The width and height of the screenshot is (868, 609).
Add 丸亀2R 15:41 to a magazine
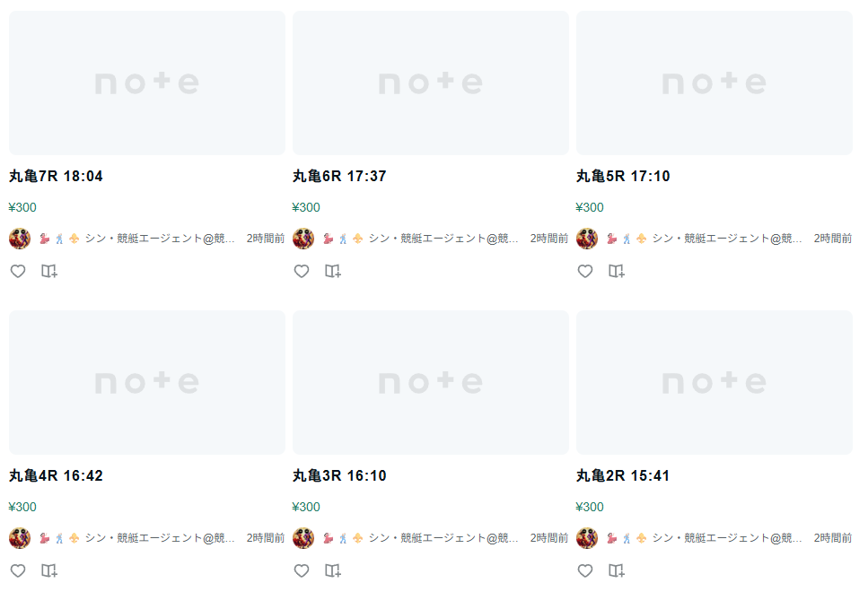(x=617, y=570)
